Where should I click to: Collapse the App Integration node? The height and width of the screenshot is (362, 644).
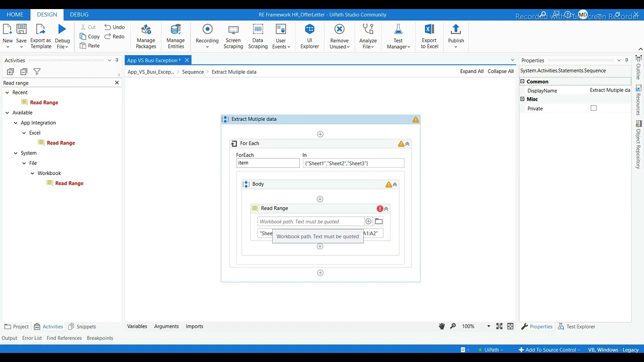click(x=16, y=123)
